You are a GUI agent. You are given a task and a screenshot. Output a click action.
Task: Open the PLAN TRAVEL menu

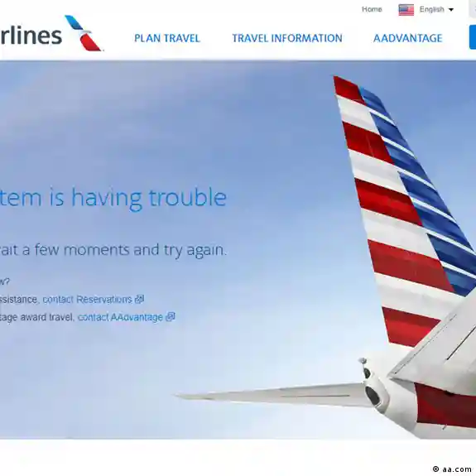167,38
